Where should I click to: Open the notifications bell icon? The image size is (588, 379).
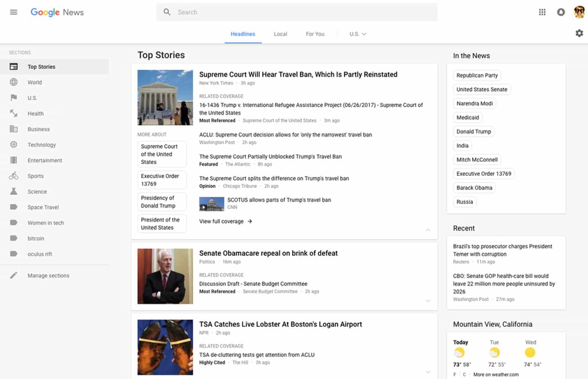pyautogui.click(x=561, y=12)
